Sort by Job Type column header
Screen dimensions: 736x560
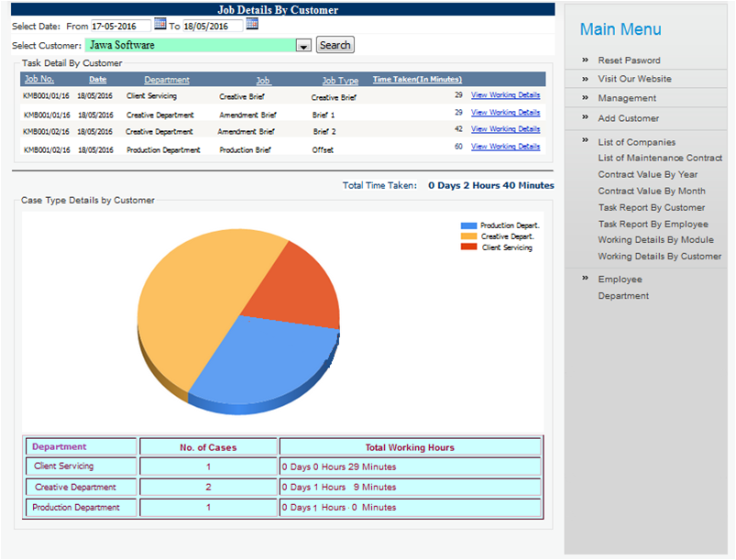click(x=340, y=81)
